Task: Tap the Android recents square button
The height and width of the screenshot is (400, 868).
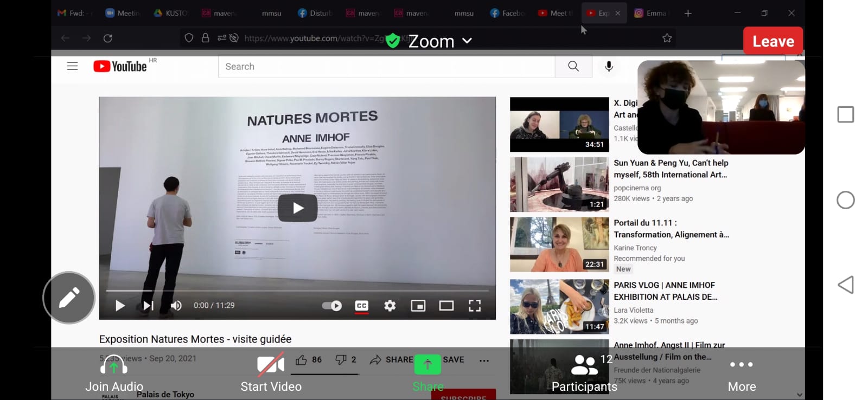Action: click(845, 114)
